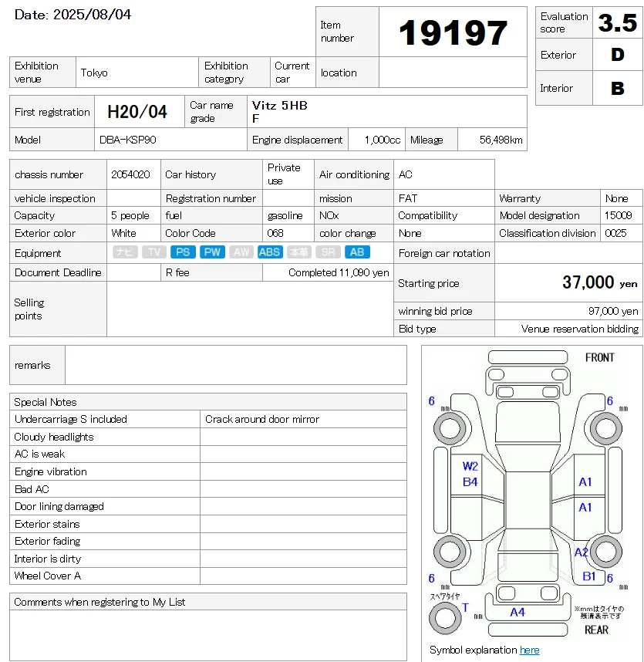Viewport: 644px width, 662px height.
Task: Open the symbol explanation 'here' link
Action: (530, 650)
